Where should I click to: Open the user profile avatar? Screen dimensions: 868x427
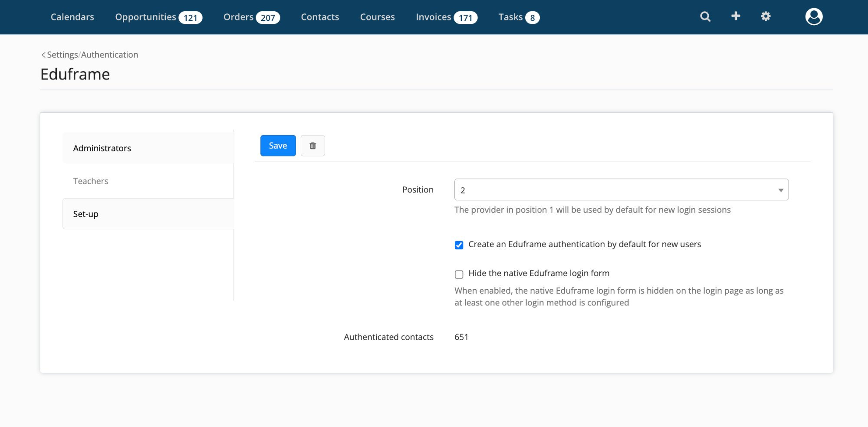tap(814, 17)
